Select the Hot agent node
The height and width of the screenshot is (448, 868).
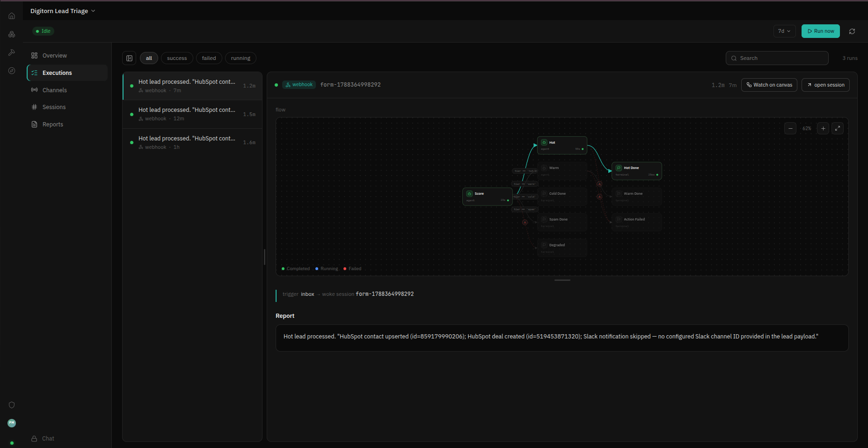pos(562,145)
